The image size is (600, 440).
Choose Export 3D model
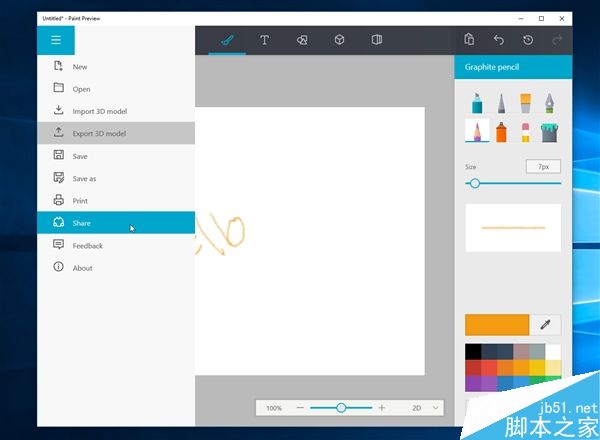pos(116,133)
